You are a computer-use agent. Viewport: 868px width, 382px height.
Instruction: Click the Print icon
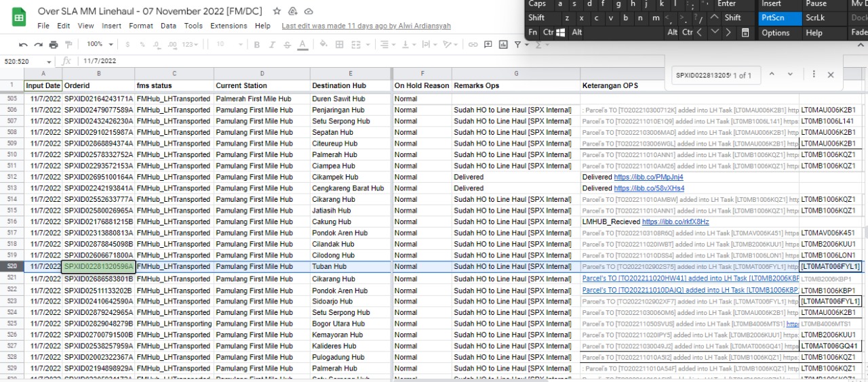point(54,45)
